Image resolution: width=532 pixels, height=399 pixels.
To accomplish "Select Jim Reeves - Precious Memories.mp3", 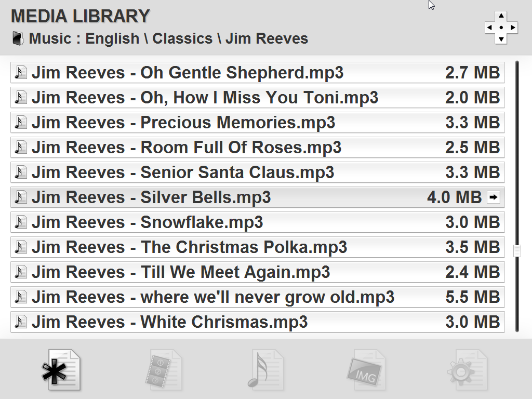I will coord(258,123).
